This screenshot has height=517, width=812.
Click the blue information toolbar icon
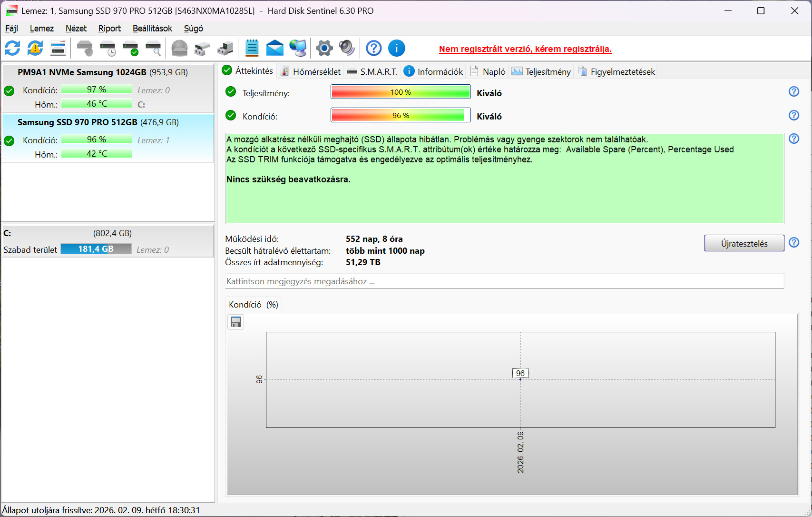pyautogui.click(x=397, y=48)
